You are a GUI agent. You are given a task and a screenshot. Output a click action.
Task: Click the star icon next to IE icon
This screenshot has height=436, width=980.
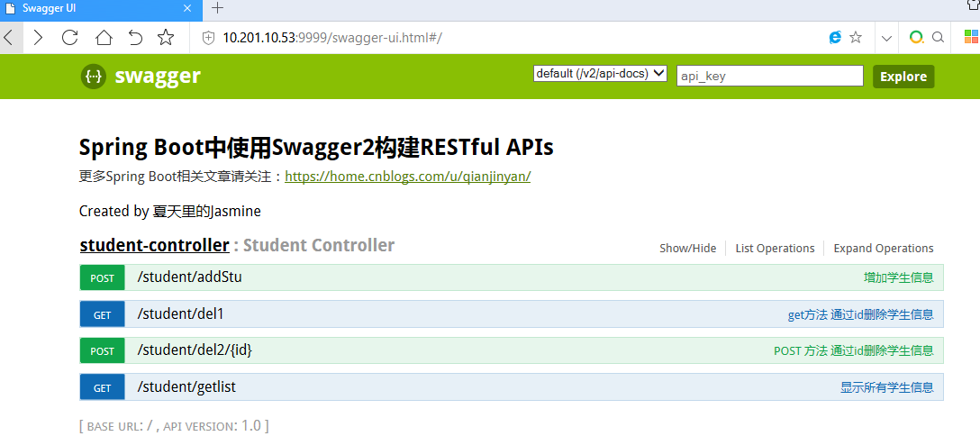point(857,38)
